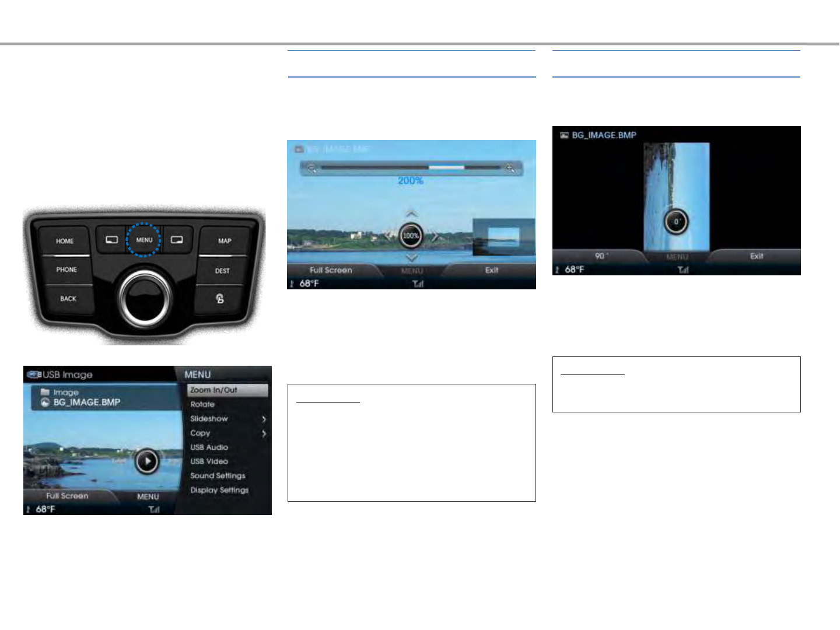
Task: Click the rotated image preview
Action: point(677,197)
